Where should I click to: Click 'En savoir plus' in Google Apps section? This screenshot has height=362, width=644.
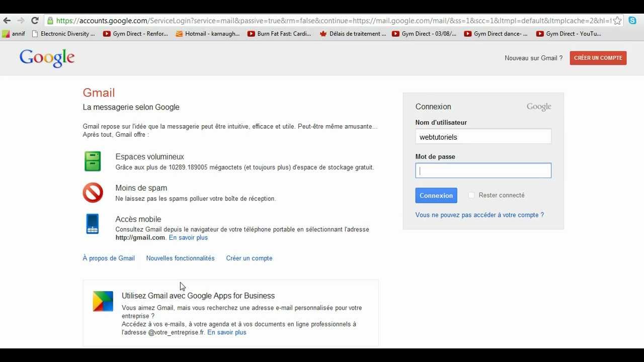click(227, 332)
